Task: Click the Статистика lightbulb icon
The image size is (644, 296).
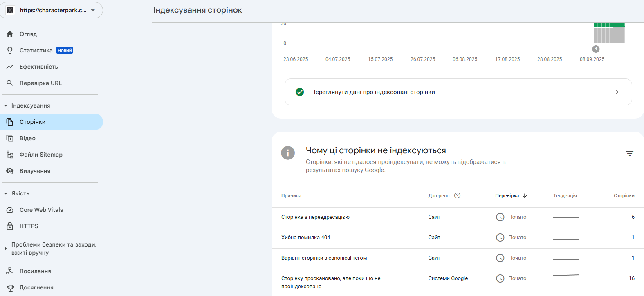Action: [x=10, y=50]
